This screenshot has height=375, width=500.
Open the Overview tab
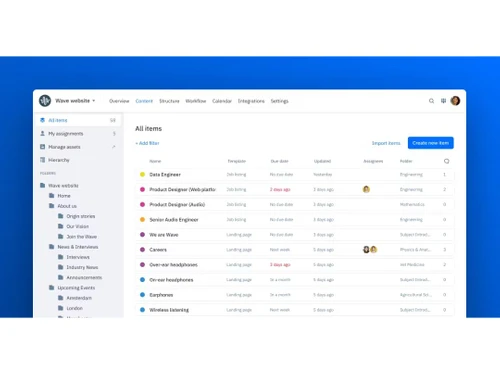119,101
